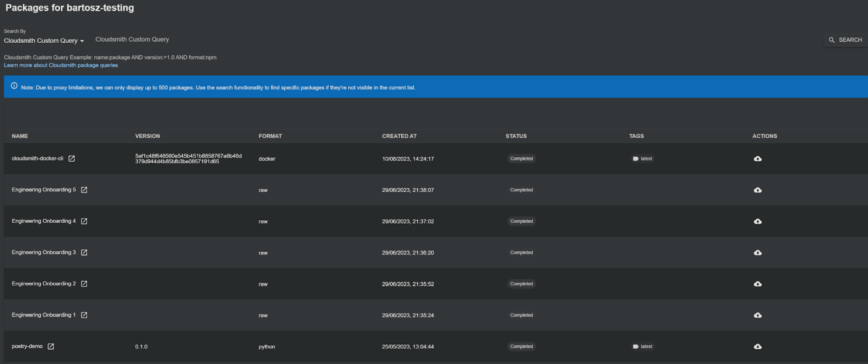Open external link for Engineering Onboarding 2
This screenshot has height=364, width=868.
coord(84,284)
